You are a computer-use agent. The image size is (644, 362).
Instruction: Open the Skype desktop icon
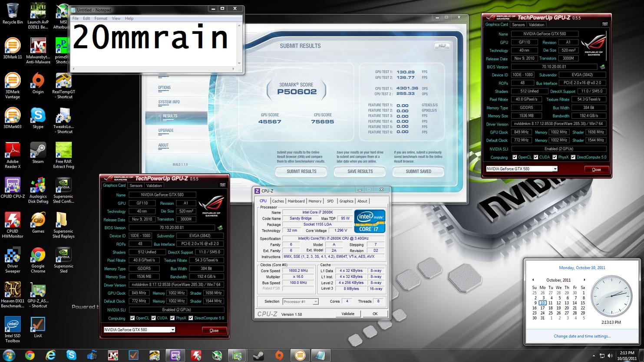click(38, 118)
